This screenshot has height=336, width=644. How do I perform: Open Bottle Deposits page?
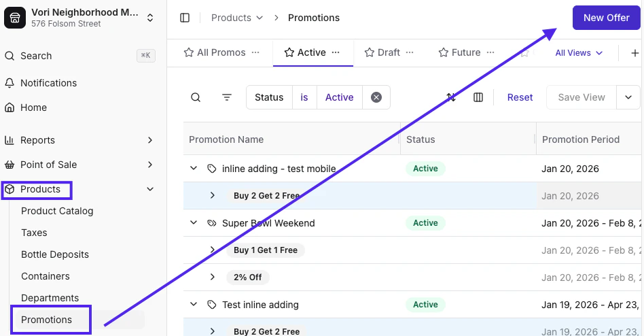[x=55, y=254]
